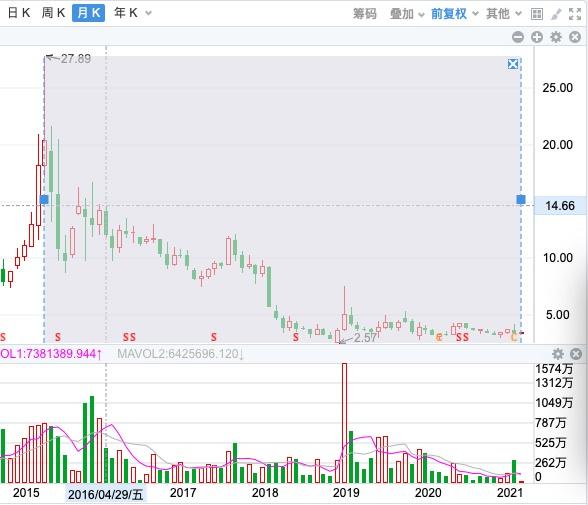
Task: Click the 1574万 volume axis label
Action: pyautogui.click(x=554, y=369)
